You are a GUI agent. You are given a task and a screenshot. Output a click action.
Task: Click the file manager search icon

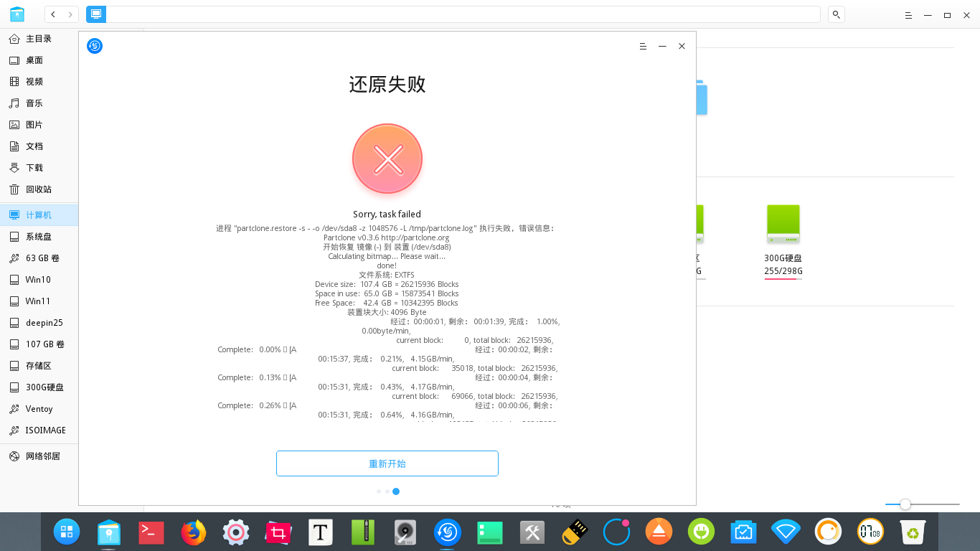pos(836,14)
